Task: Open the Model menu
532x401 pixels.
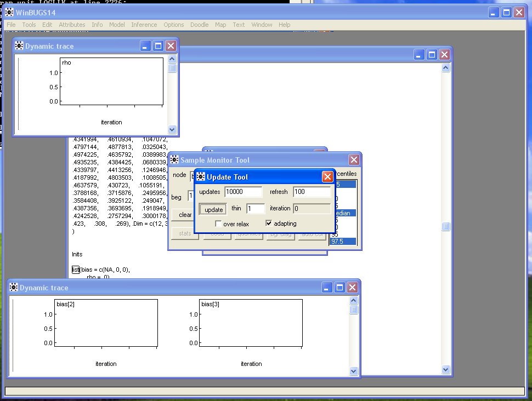Action: pyautogui.click(x=117, y=25)
